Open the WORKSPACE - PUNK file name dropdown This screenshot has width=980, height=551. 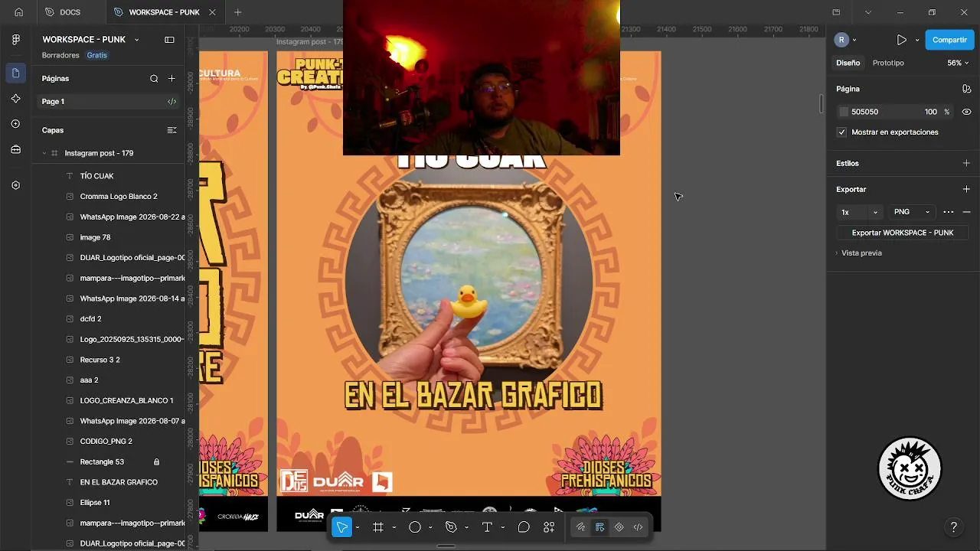click(136, 40)
